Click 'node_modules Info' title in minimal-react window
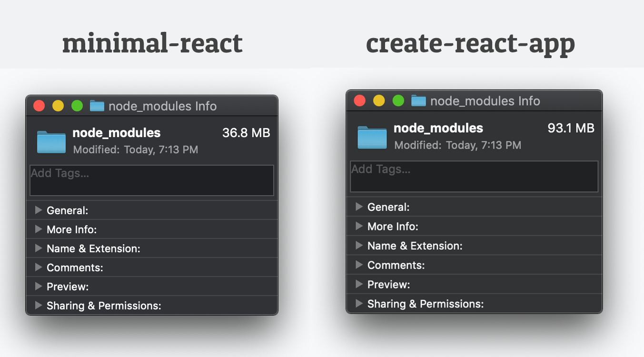The image size is (644, 357). click(163, 106)
